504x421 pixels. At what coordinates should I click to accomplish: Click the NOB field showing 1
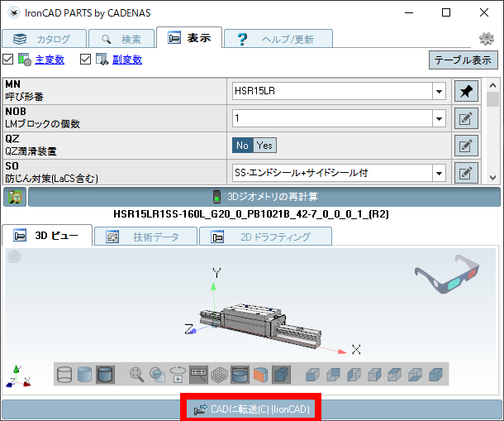point(332,118)
